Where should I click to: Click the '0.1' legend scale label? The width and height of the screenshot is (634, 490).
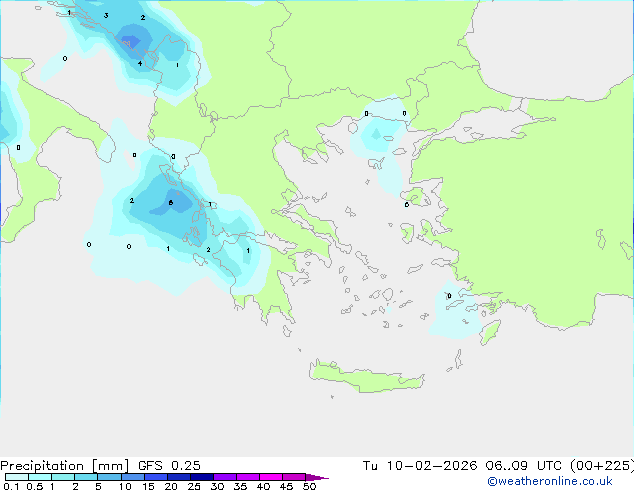click(11, 486)
